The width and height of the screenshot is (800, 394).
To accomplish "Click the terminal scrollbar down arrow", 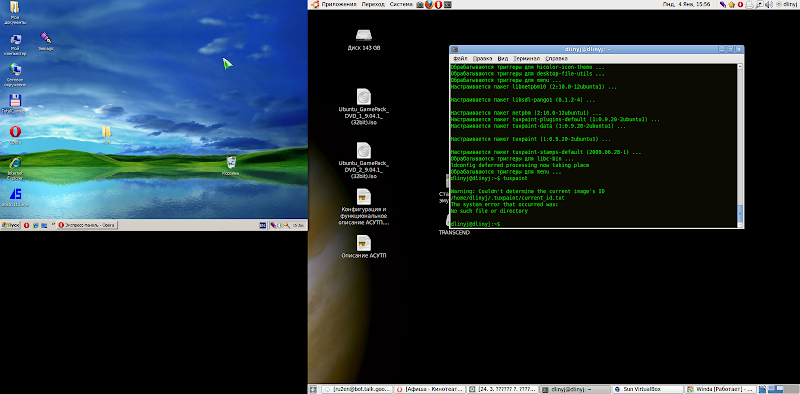I will click(x=740, y=224).
